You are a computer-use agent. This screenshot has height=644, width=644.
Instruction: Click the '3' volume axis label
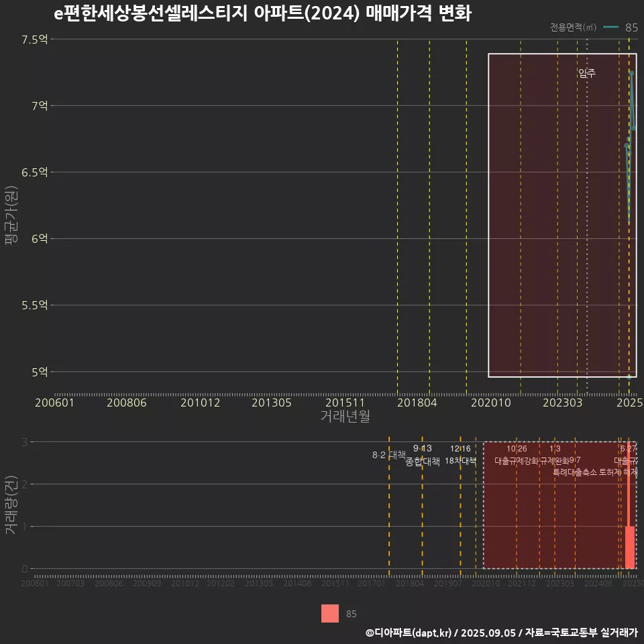point(25,442)
